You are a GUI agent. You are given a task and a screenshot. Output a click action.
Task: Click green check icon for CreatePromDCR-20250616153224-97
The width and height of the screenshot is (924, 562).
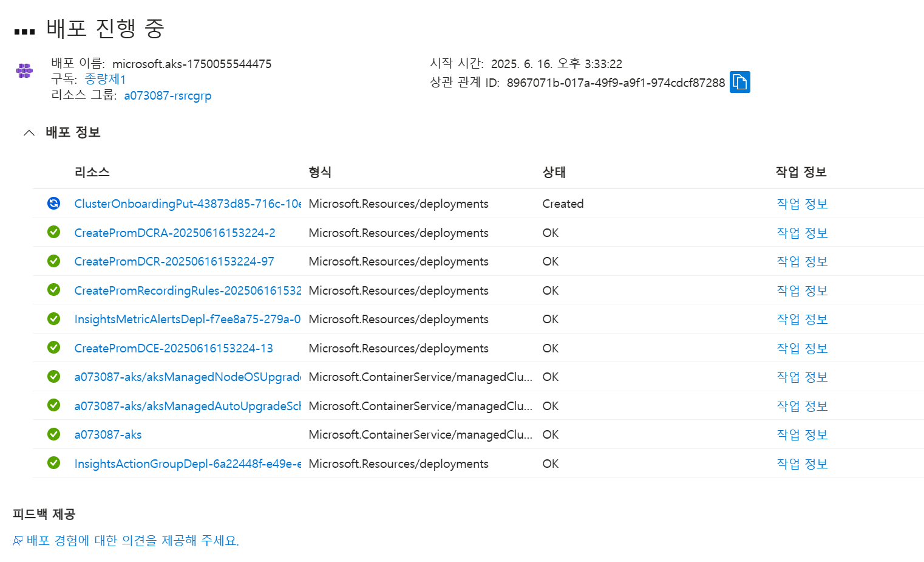54,261
